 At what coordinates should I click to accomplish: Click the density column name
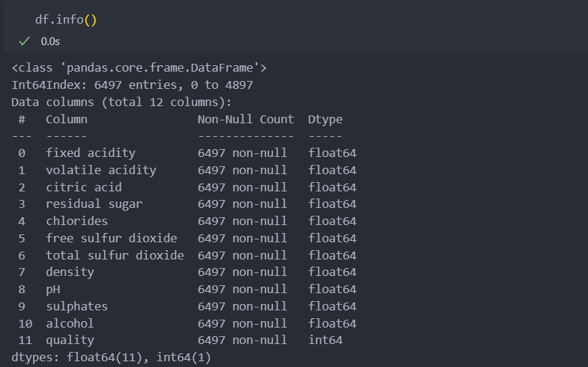pyautogui.click(x=70, y=272)
